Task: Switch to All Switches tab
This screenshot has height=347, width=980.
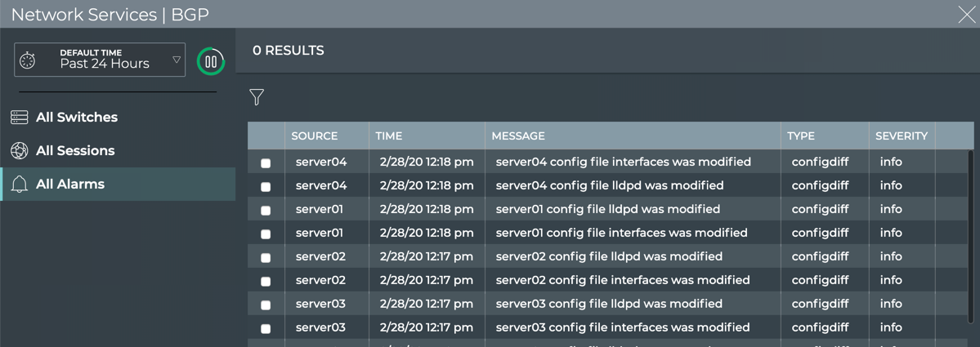Action: click(77, 118)
